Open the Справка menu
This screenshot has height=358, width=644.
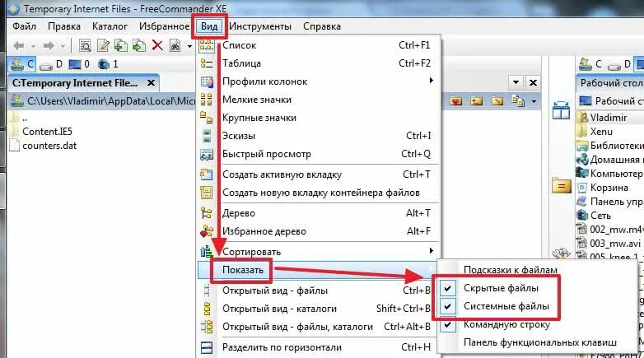(322, 26)
